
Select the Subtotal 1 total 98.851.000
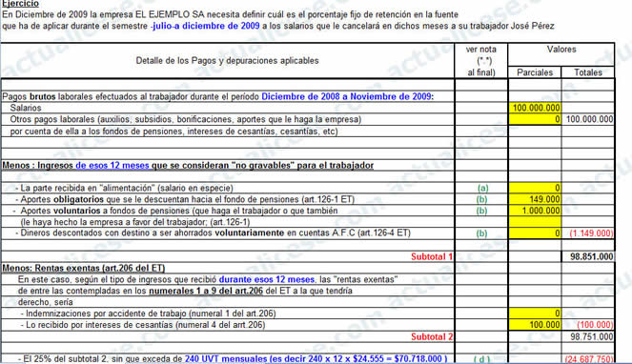[x=588, y=256]
